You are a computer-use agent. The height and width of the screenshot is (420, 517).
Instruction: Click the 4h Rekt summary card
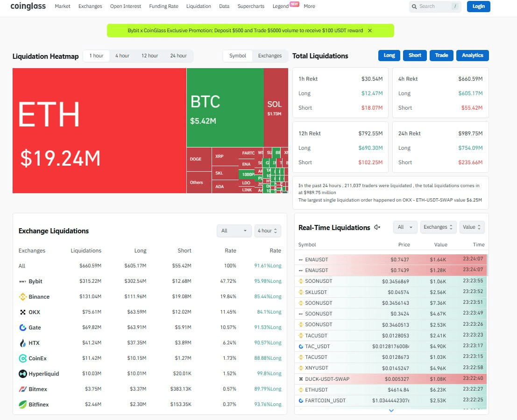tap(440, 93)
